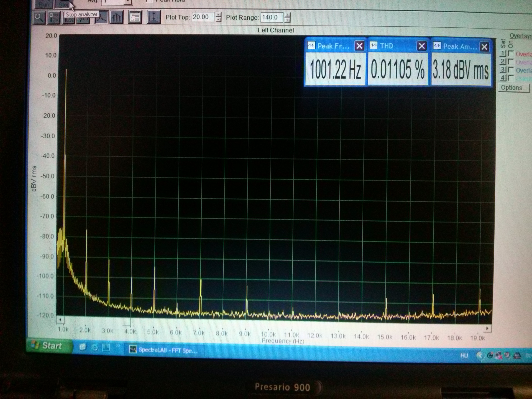Increase the Plot Top value with the up arrow
The image size is (532, 399).
click(219, 15)
